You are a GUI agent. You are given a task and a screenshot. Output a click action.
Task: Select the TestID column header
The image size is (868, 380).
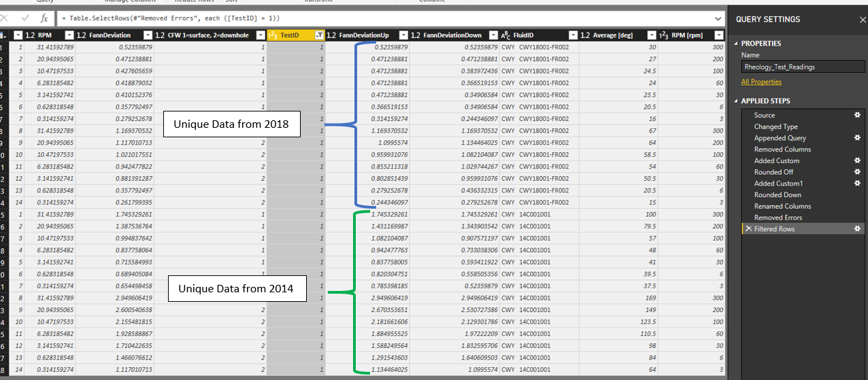[x=295, y=35]
